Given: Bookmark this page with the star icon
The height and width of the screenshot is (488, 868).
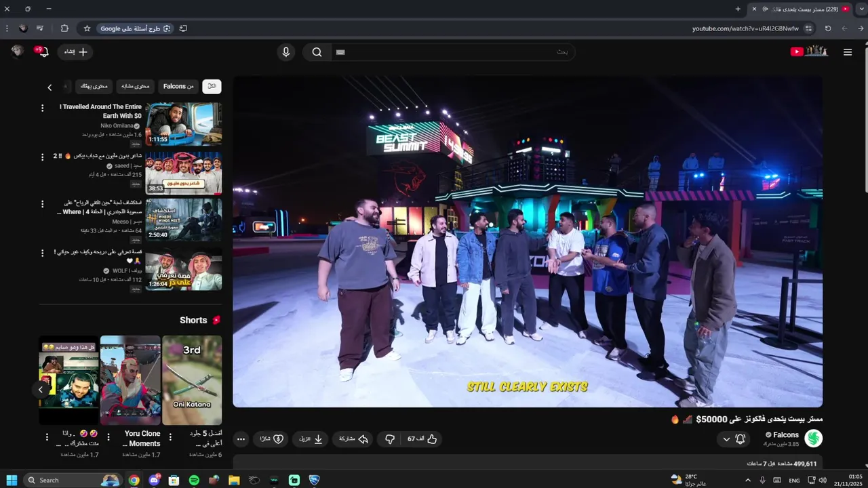Looking at the screenshot, I should pyautogui.click(x=87, y=28).
